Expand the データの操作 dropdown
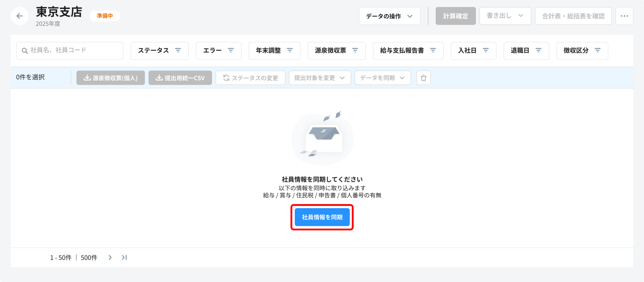 (x=390, y=16)
